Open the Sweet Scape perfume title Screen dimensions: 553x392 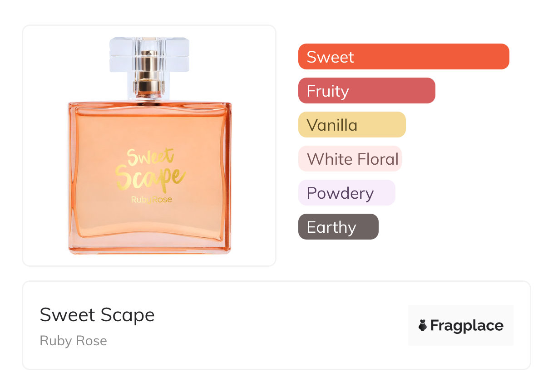(97, 315)
